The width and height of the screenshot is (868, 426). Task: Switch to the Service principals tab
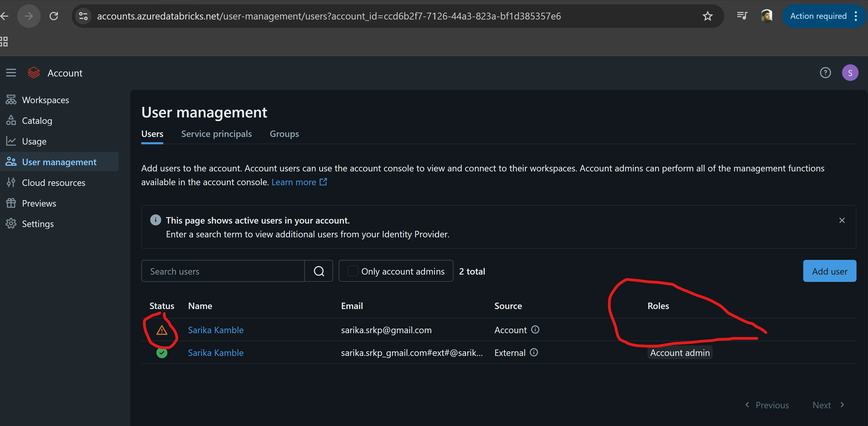click(216, 134)
